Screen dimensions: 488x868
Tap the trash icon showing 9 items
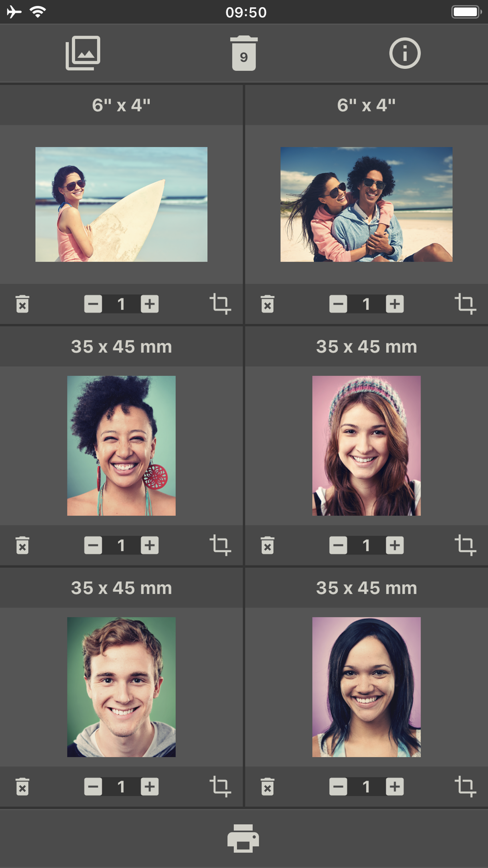click(x=244, y=53)
